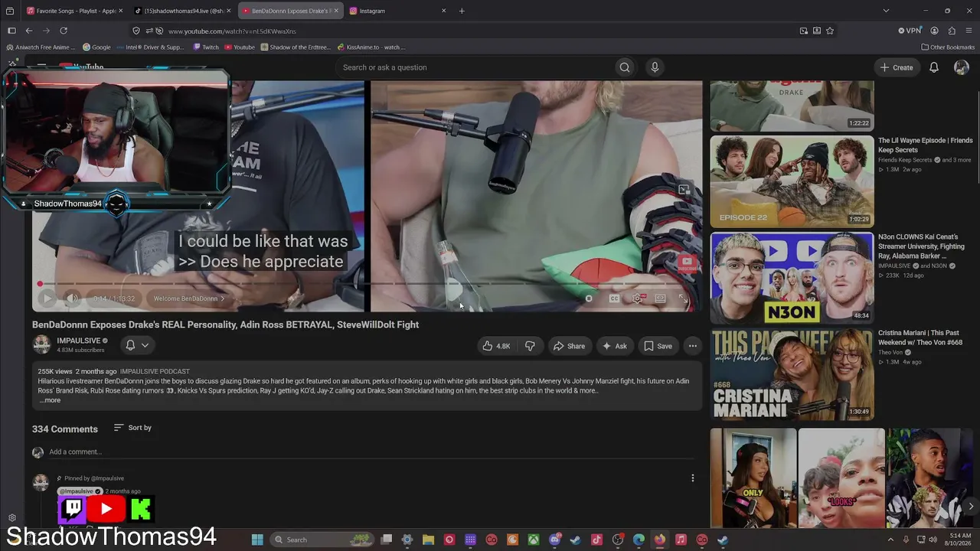Open the Windows Start button
The width and height of the screenshot is (980, 551).
[257, 540]
